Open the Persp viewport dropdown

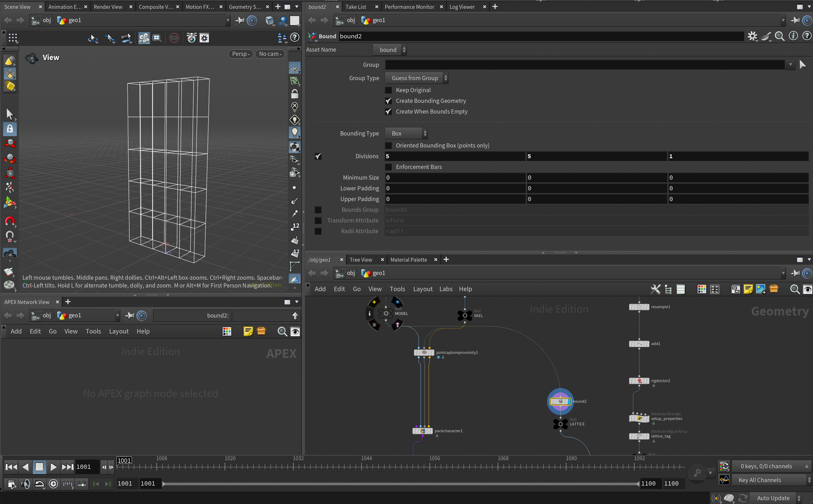pos(241,54)
